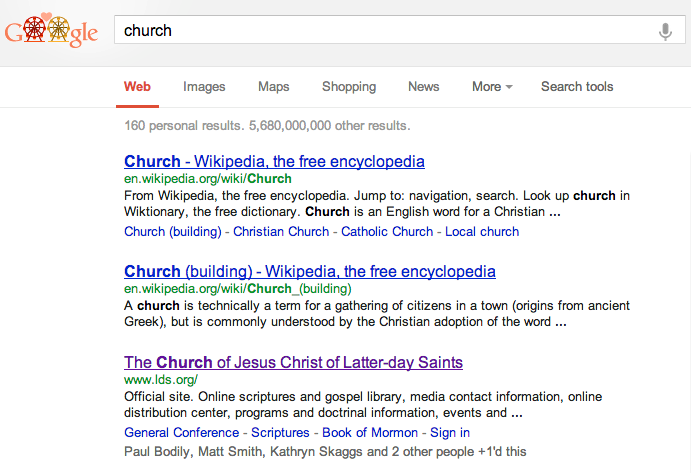Expand the More dropdown menu
The width and height of the screenshot is (691, 473).
491,87
